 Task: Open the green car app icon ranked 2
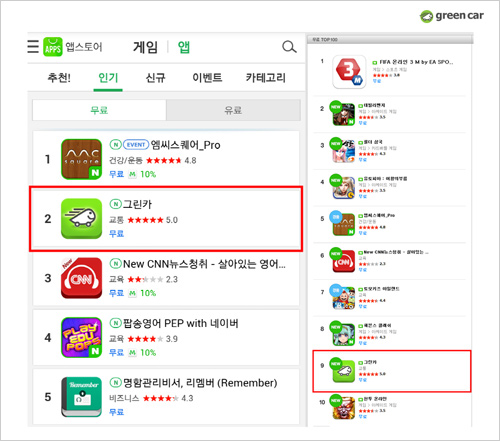(x=81, y=219)
